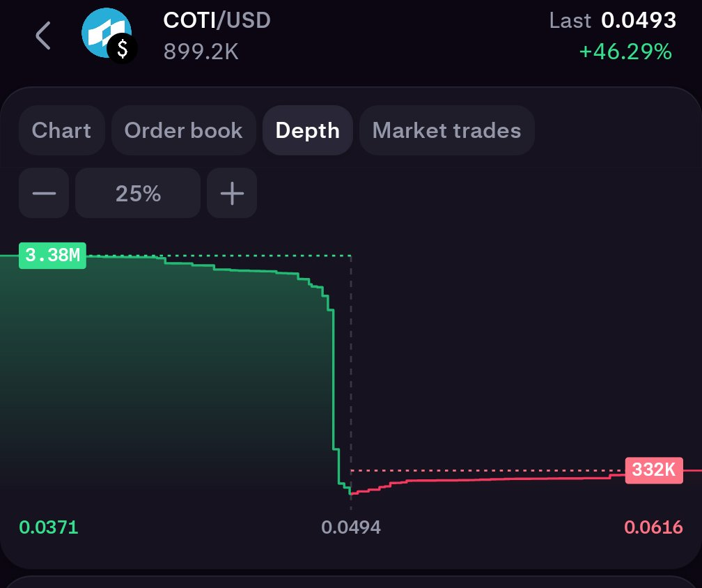Image resolution: width=702 pixels, height=588 pixels.
Task: Click the 0.0616 highest ask axis label
Action: (x=653, y=527)
